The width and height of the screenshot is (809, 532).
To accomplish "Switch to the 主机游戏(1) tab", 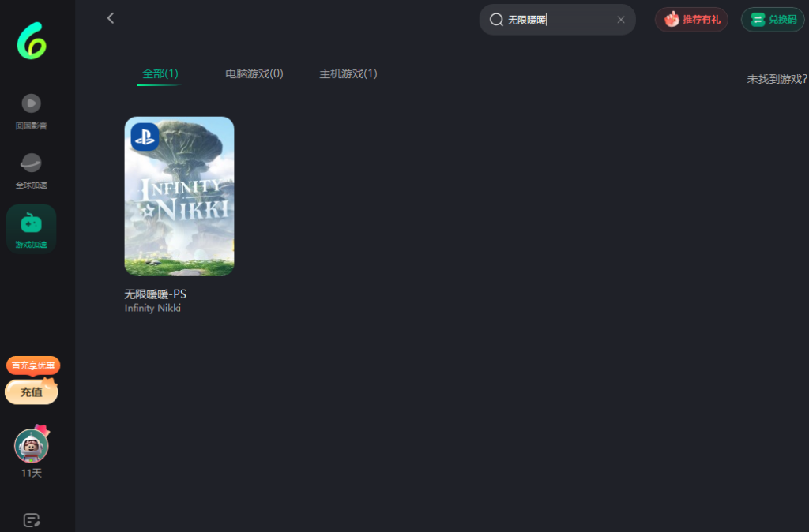I will pos(348,73).
